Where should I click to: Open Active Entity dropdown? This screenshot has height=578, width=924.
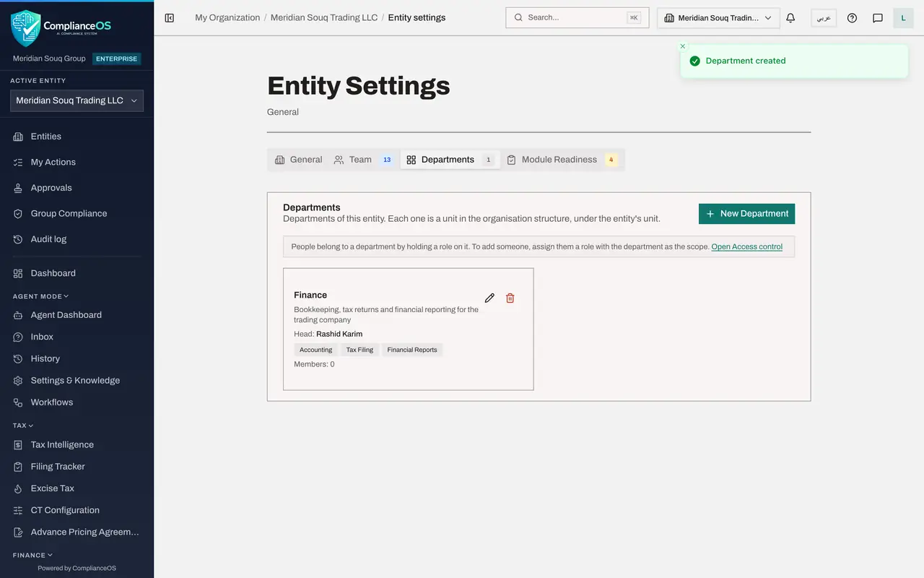[x=77, y=100]
